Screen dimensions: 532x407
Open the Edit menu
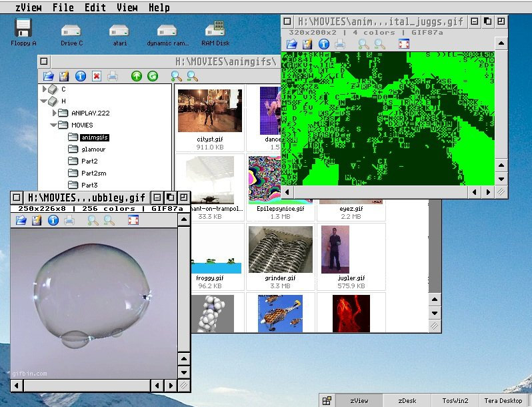click(x=95, y=7)
